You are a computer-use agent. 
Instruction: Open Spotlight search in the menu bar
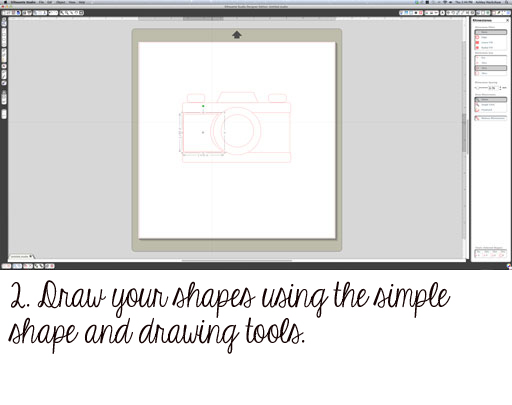[507, 2]
